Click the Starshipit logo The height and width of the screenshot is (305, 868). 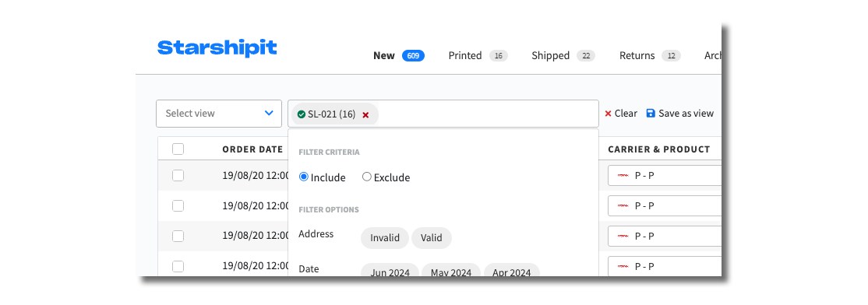pos(217,48)
